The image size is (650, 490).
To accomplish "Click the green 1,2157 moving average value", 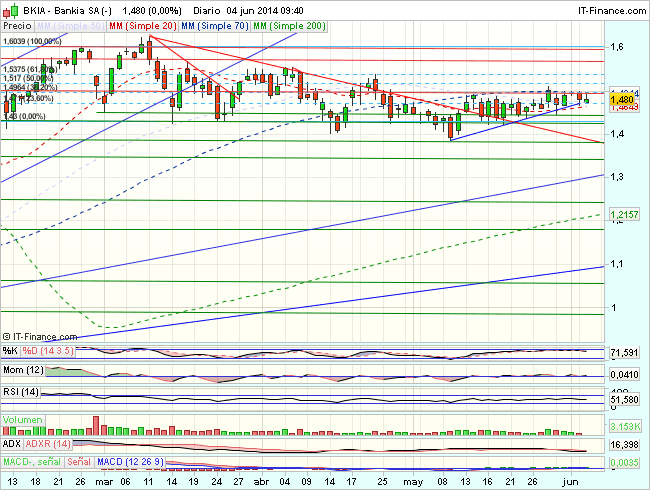I will pyautogui.click(x=624, y=215).
